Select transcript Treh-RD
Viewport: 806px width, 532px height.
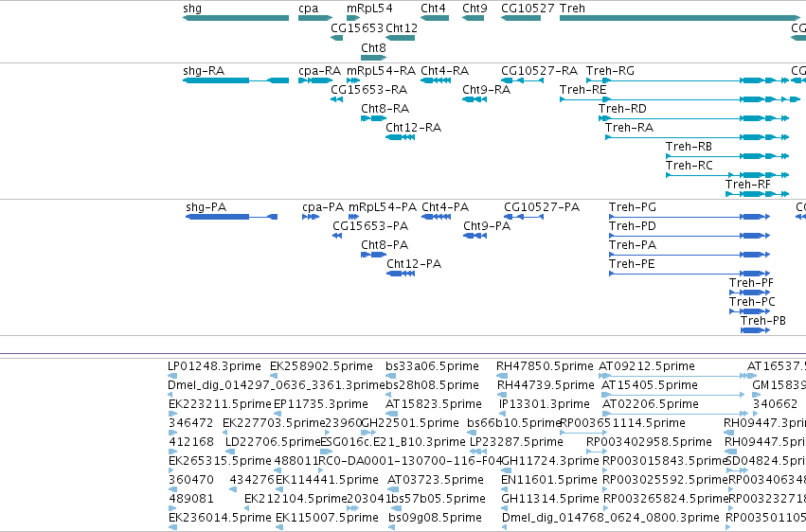[694, 118]
